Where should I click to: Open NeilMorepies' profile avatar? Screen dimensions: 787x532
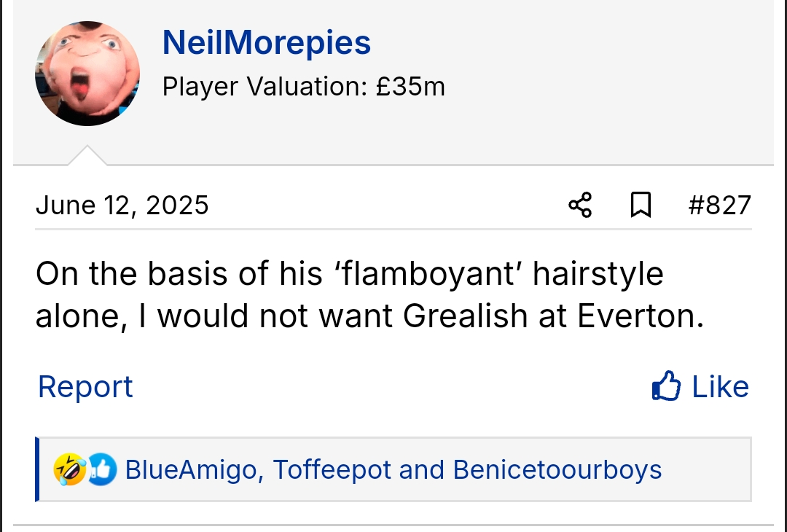[x=87, y=74]
